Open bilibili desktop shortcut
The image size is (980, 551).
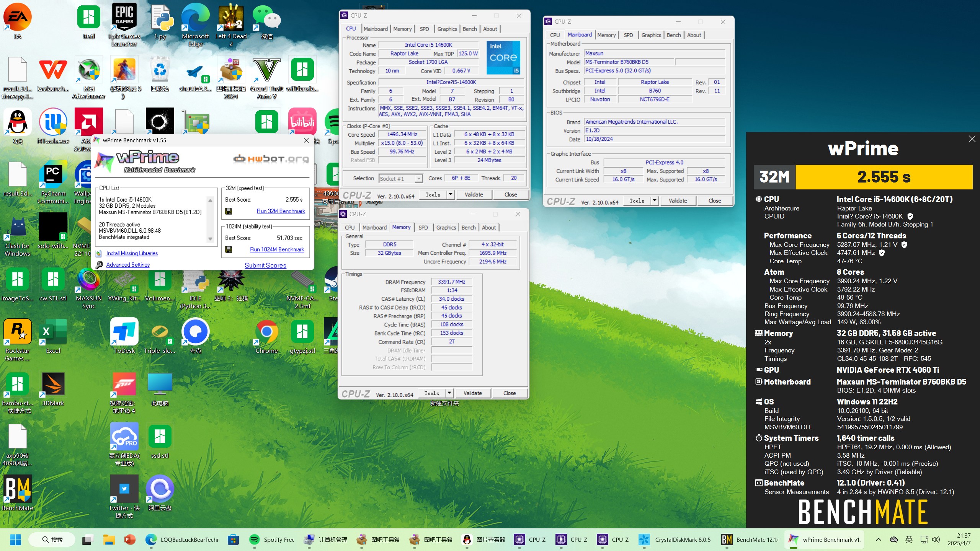click(302, 122)
